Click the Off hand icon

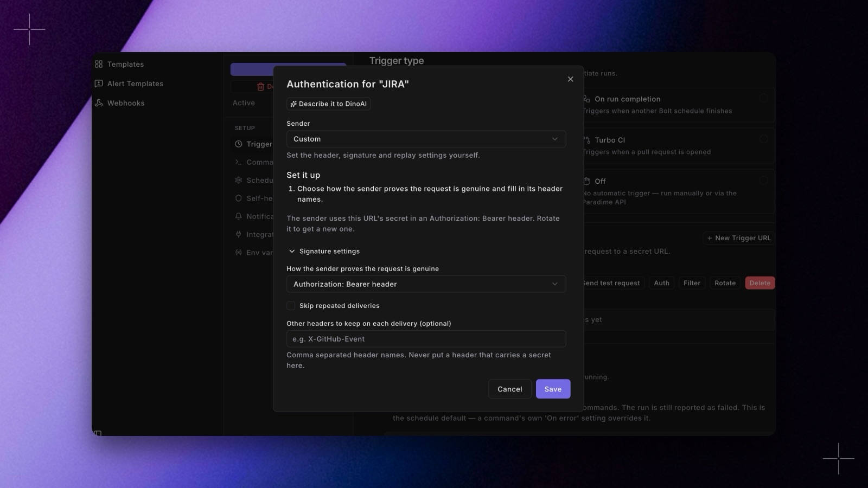pos(586,181)
